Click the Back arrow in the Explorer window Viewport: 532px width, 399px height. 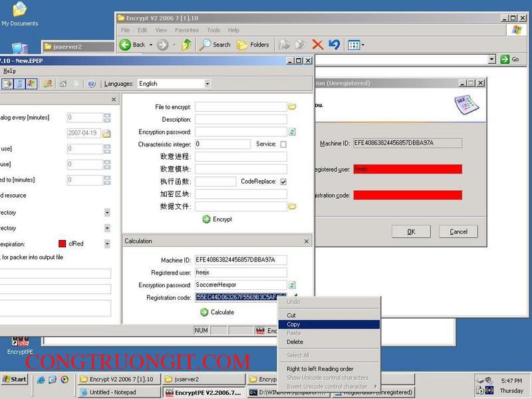click(x=125, y=45)
